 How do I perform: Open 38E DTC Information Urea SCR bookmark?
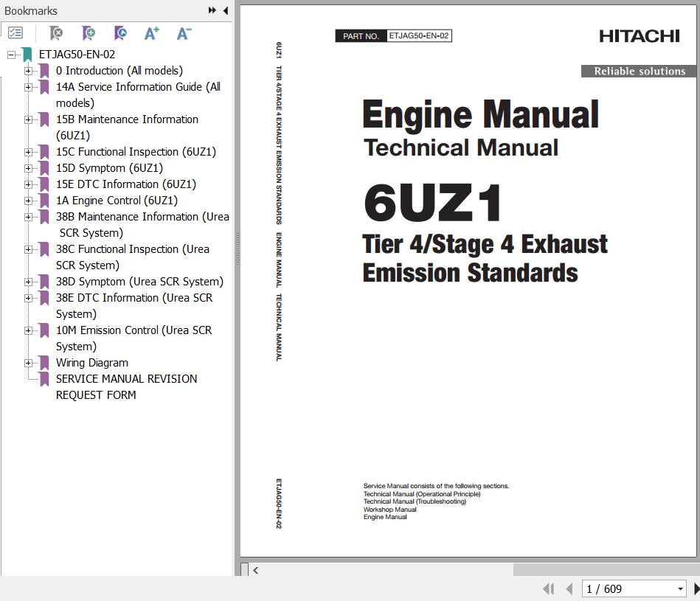click(x=134, y=305)
